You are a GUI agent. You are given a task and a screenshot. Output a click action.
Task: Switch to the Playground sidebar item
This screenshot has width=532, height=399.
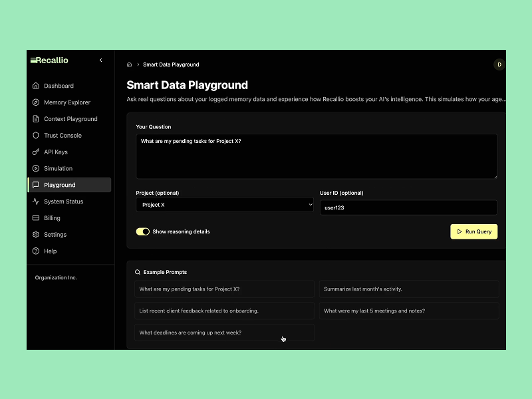pyautogui.click(x=61, y=185)
